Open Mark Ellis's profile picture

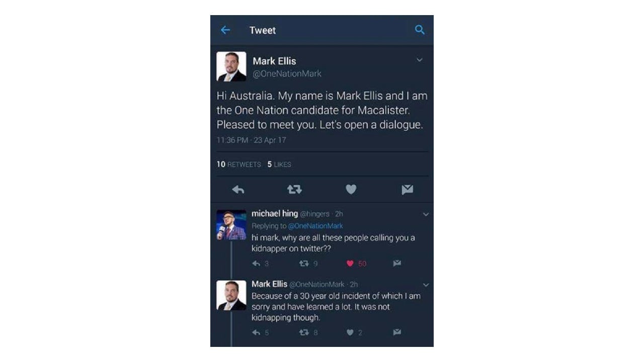point(231,65)
